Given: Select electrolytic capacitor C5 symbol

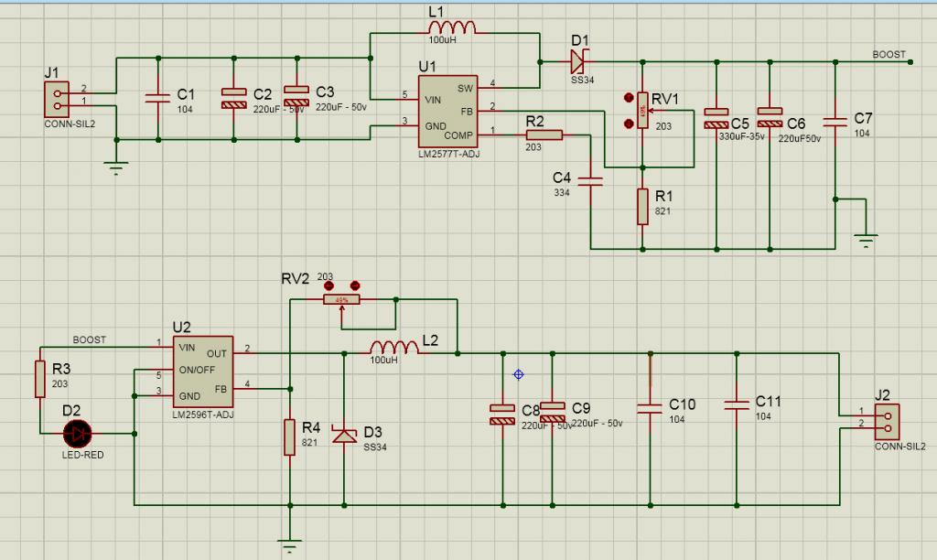Looking at the screenshot, I should click(716, 118).
